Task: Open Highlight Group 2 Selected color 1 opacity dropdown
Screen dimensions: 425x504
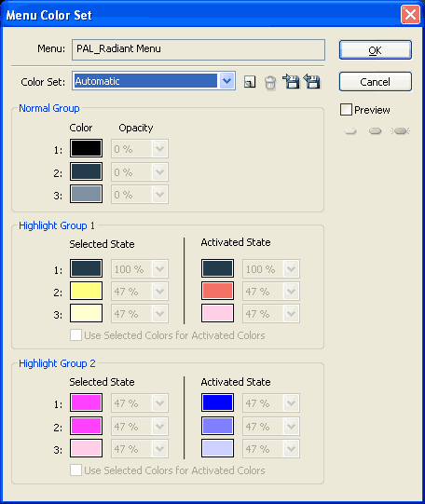Action: click(140, 402)
